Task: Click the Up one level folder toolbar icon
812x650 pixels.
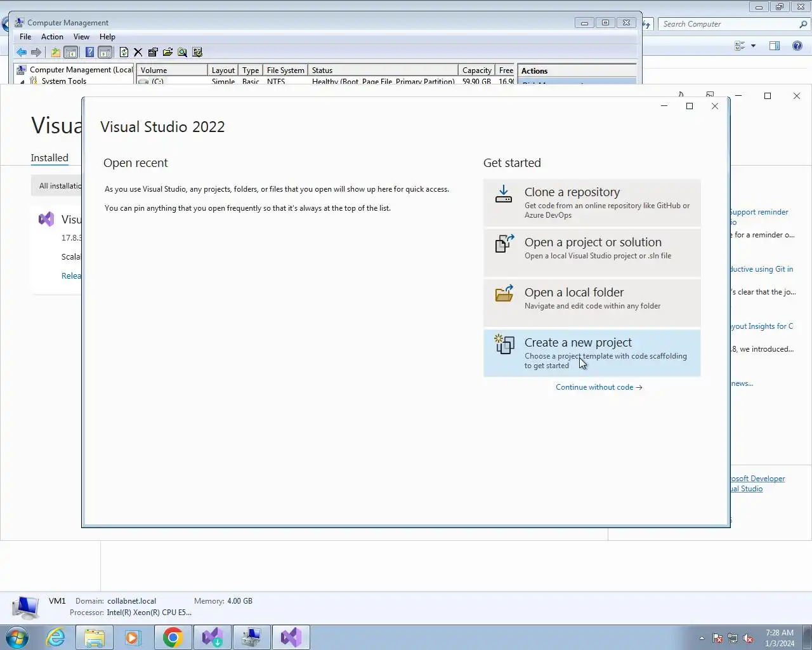Action: point(56,52)
